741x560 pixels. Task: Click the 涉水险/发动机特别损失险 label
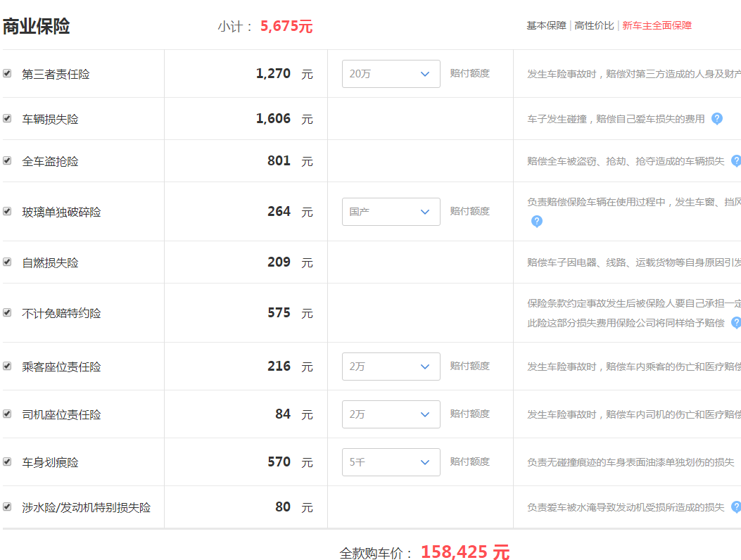(87, 507)
